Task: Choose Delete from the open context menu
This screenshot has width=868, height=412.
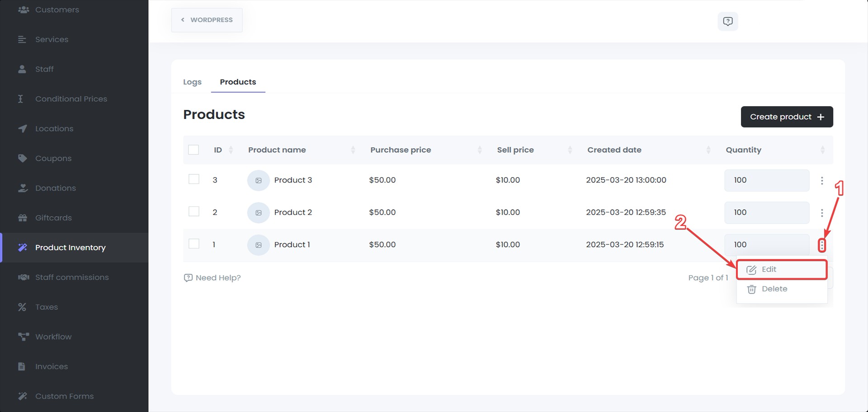Action: (774, 289)
